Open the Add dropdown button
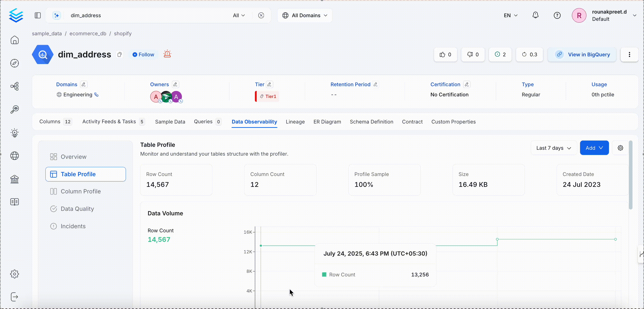 (x=594, y=148)
